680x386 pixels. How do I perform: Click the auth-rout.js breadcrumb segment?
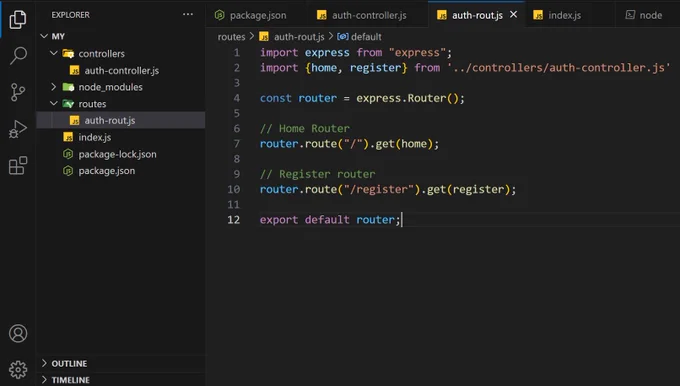coord(299,37)
